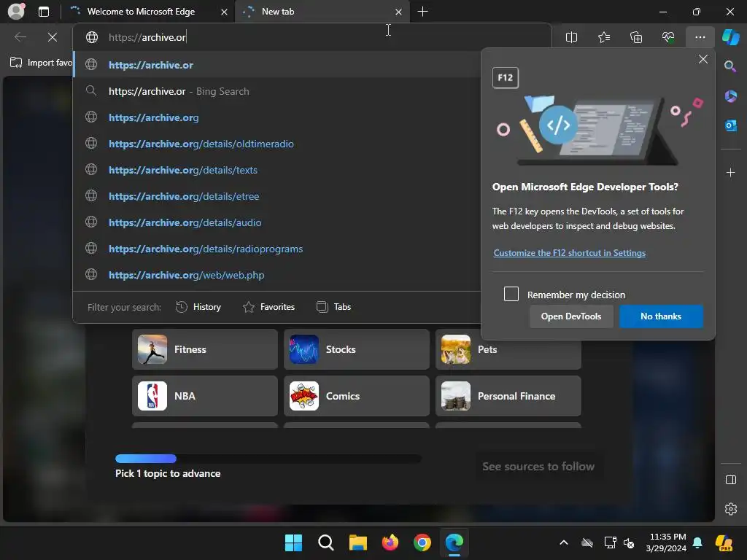
Task: Open Windows Start menu
Action: (x=293, y=542)
